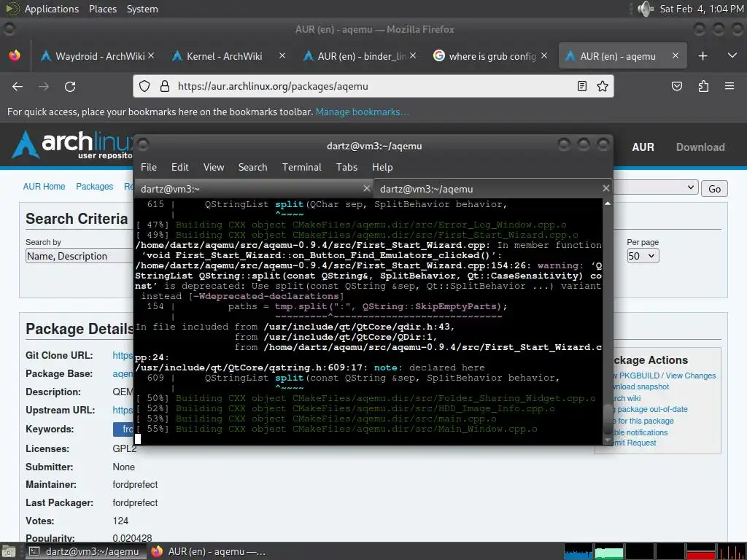Click the Go button

[714, 189]
